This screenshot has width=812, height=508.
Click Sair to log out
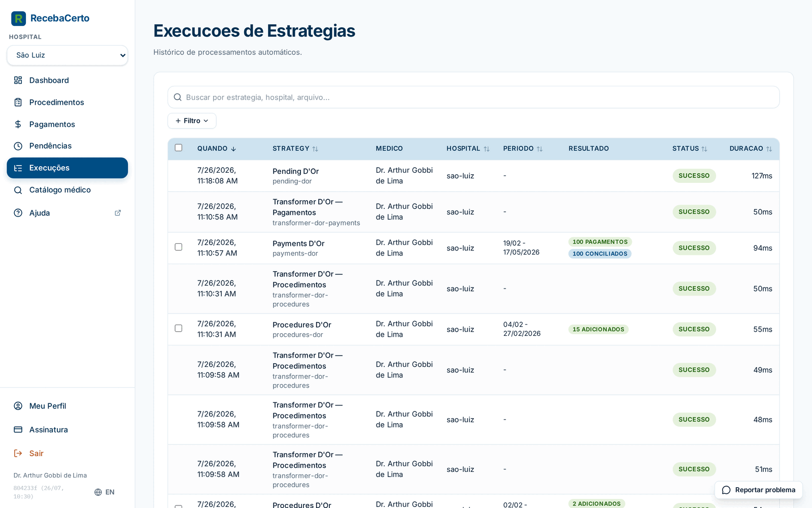(67, 453)
